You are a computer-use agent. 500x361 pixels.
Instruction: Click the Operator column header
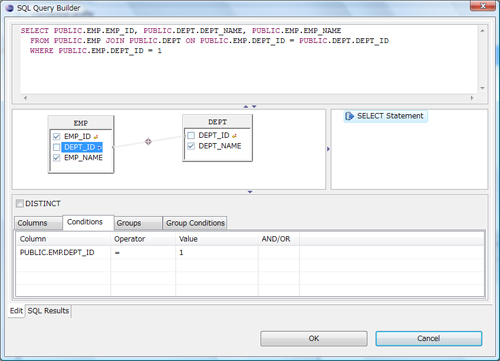pyautogui.click(x=143, y=239)
